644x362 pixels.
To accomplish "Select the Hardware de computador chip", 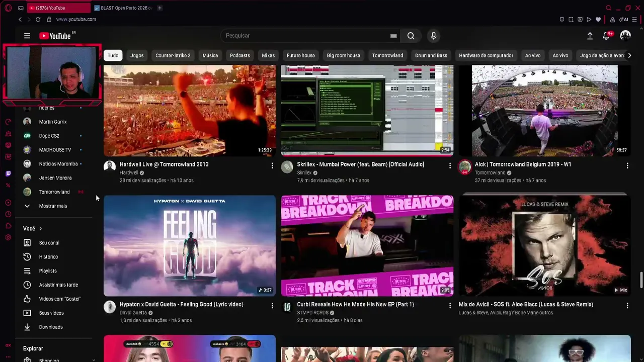I will (x=486, y=56).
